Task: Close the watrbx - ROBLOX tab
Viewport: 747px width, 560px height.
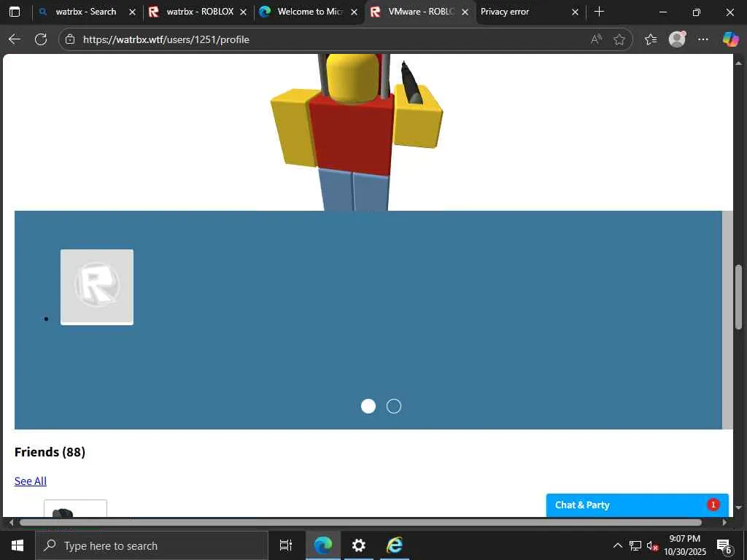Action: coord(243,12)
